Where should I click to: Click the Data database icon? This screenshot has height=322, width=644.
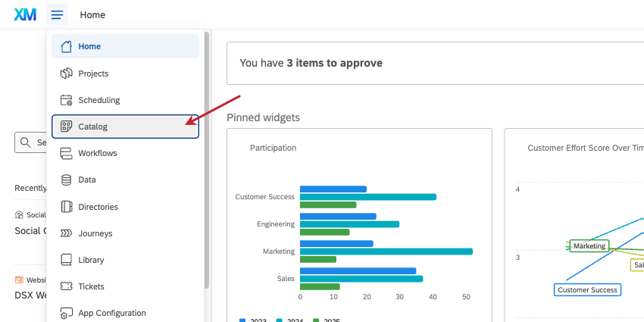pos(66,180)
